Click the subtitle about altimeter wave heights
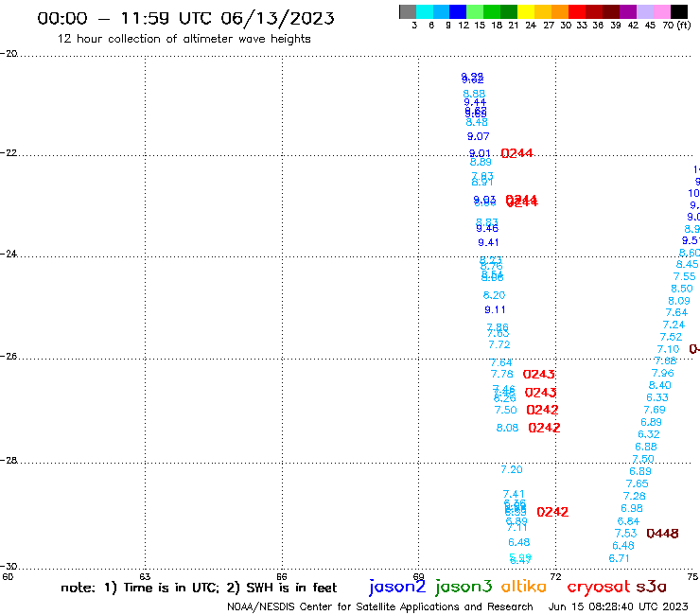 [184, 39]
